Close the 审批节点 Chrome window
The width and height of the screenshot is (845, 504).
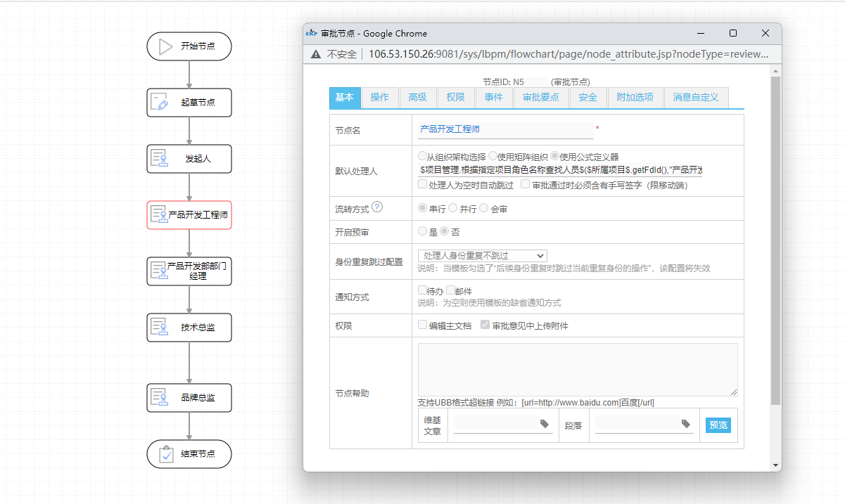click(765, 33)
